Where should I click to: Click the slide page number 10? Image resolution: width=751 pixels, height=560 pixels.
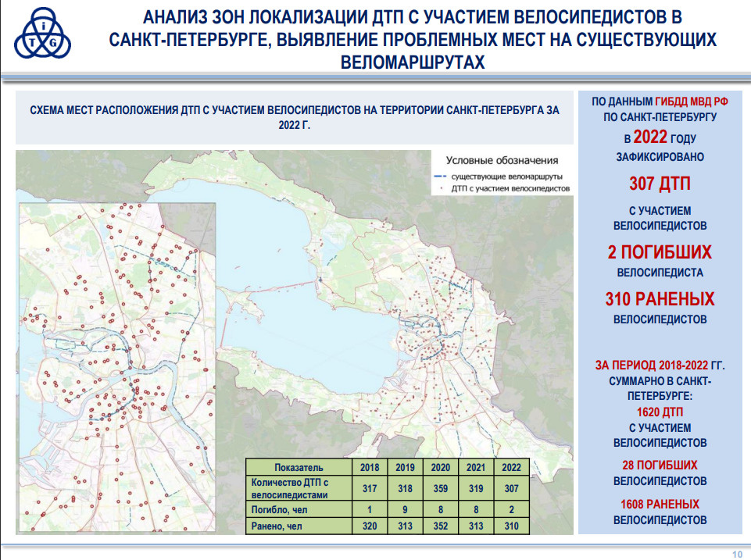click(x=736, y=554)
